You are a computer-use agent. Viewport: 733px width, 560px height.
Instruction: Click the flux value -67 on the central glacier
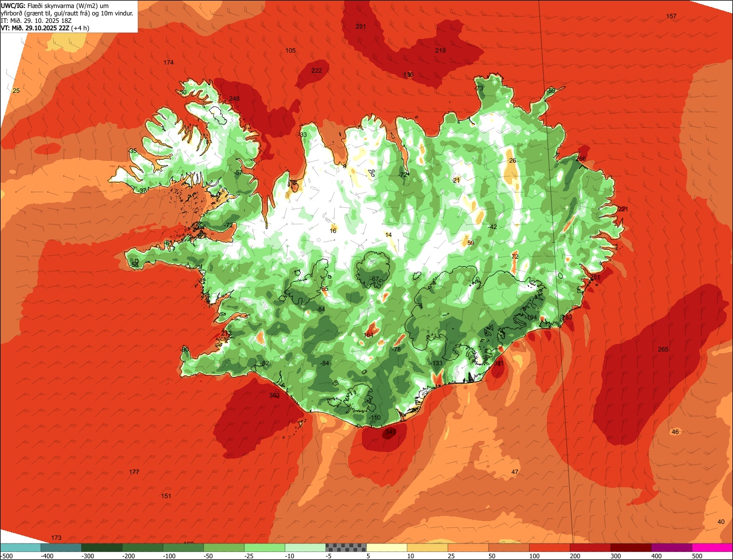click(375, 279)
